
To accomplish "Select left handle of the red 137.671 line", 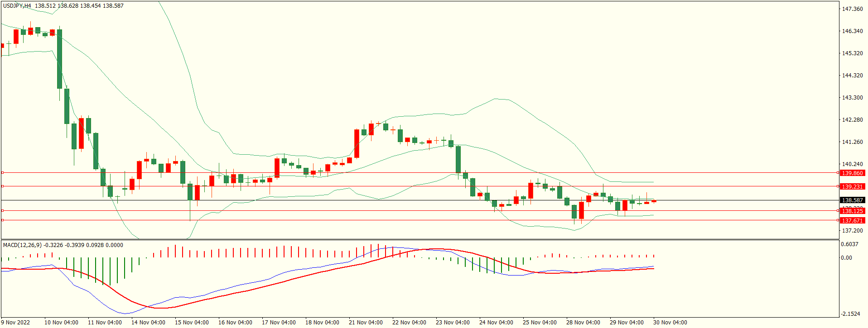I will coord(2,220).
